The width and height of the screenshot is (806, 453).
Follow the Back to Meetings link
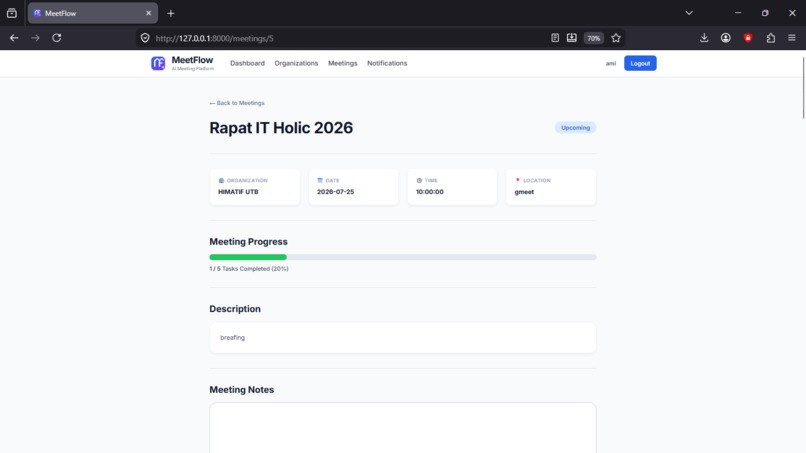point(237,103)
